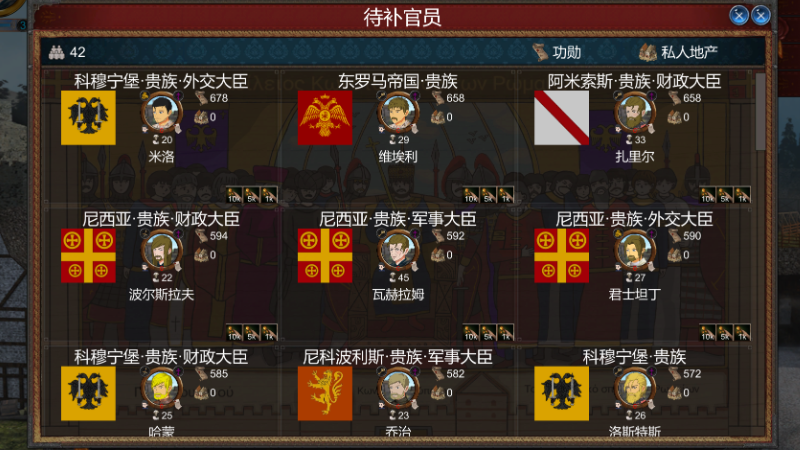Sort candidates by 功勋

tap(557, 52)
